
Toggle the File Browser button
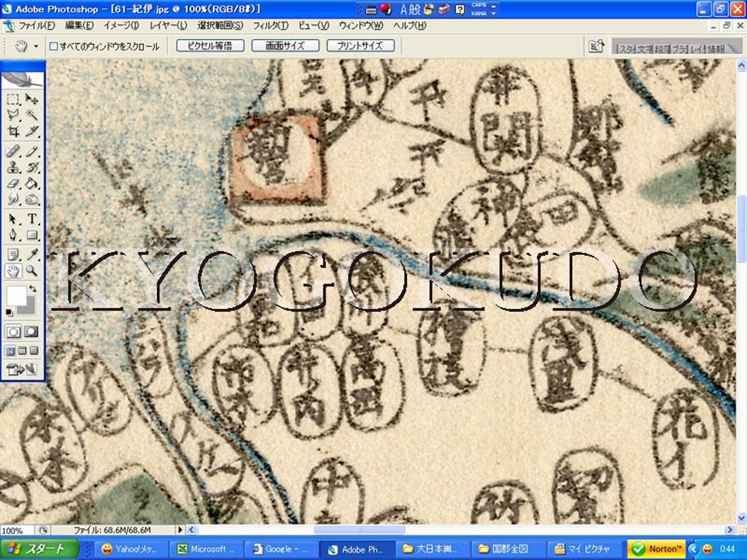[597, 46]
